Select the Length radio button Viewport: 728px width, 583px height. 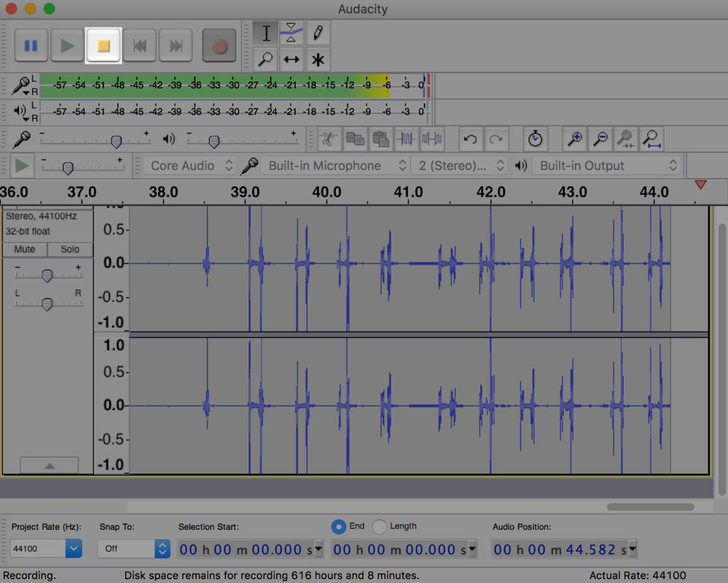tap(380, 526)
